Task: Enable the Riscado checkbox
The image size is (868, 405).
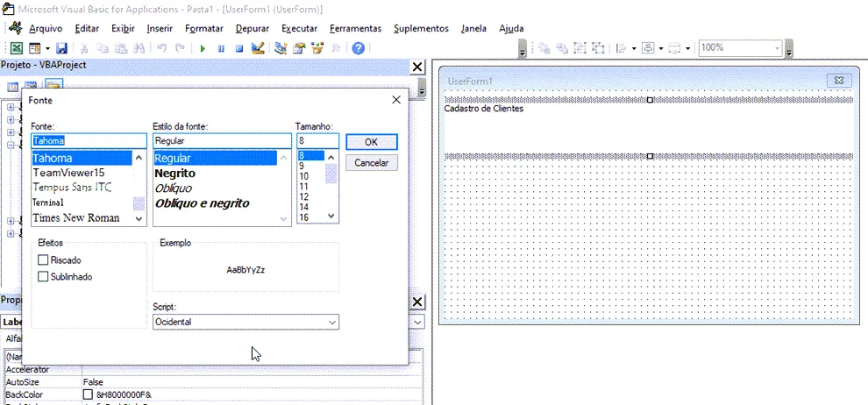Action: [x=43, y=260]
